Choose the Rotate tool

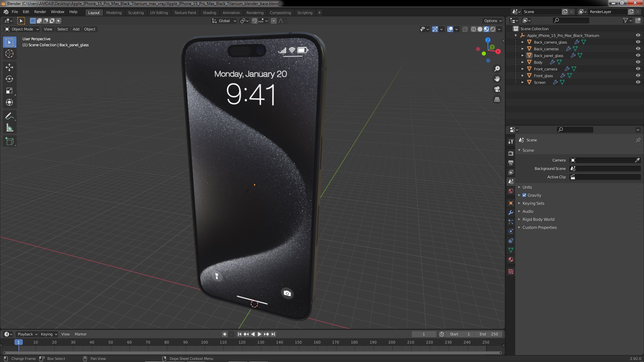tap(9, 79)
